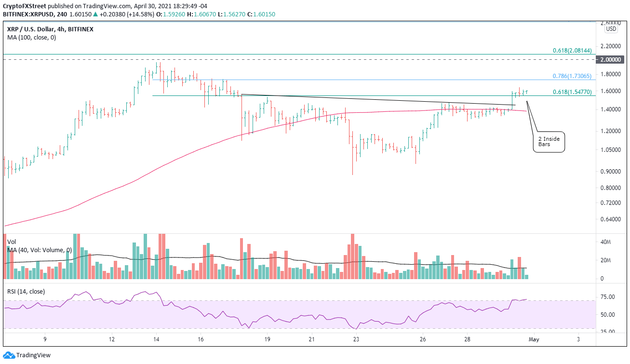Click the May label on time axis
Image resolution: width=630 pixels, height=364 pixels.
point(534,339)
